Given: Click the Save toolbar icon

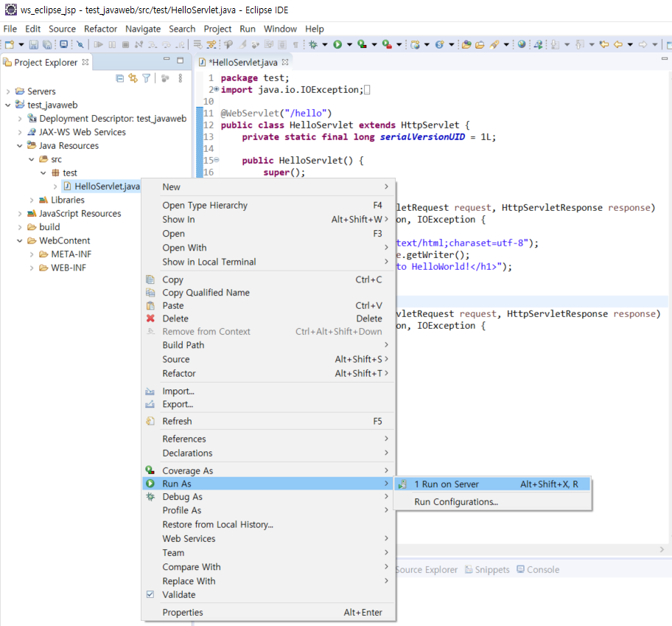Looking at the screenshot, I should (34, 44).
